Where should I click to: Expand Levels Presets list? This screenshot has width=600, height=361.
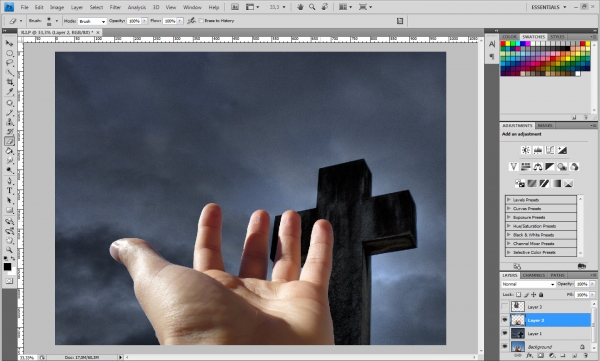pos(509,199)
